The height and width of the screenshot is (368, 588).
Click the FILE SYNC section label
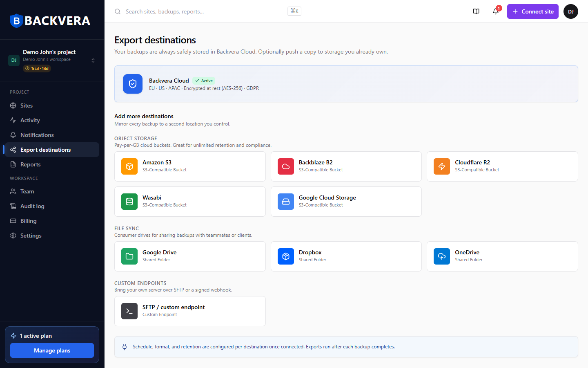[127, 229]
